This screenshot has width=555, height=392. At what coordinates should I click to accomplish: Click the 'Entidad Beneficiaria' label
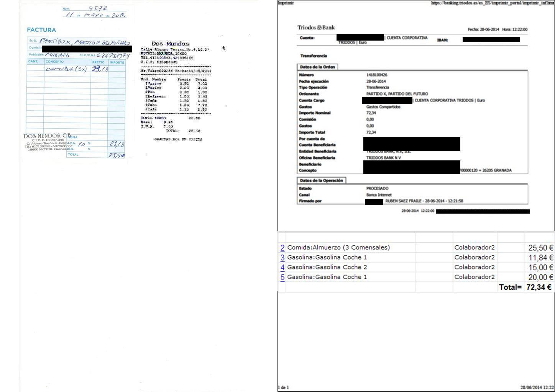click(x=318, y=152)
